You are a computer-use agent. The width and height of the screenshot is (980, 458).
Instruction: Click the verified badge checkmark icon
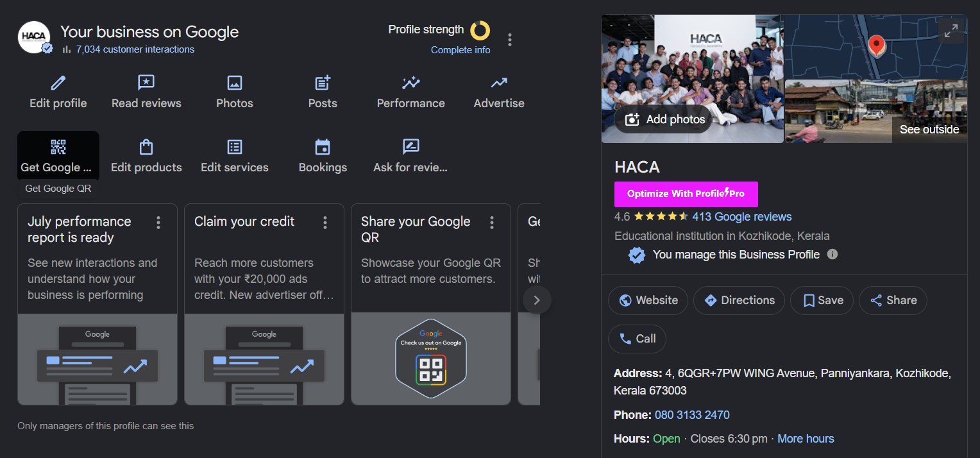coord(636,255)
